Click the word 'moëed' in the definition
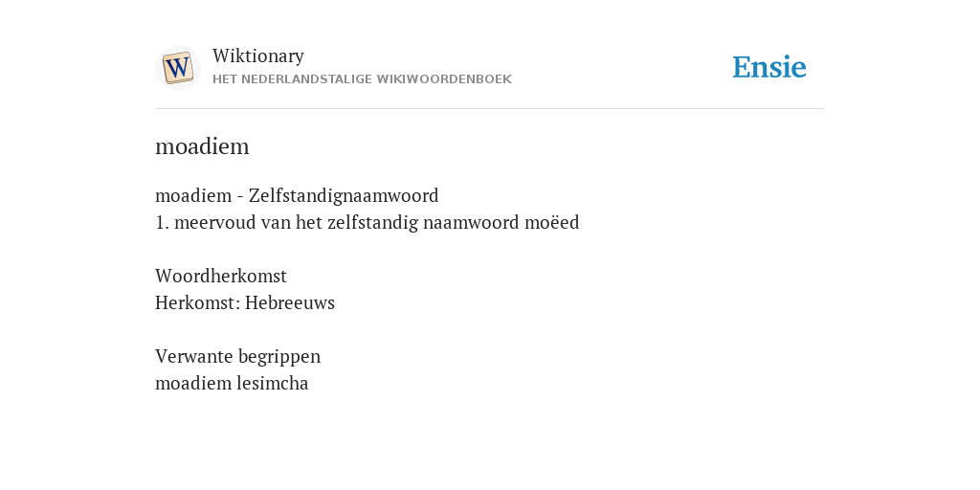The height and width of the screenshot is (490, 980). [552, 222]
